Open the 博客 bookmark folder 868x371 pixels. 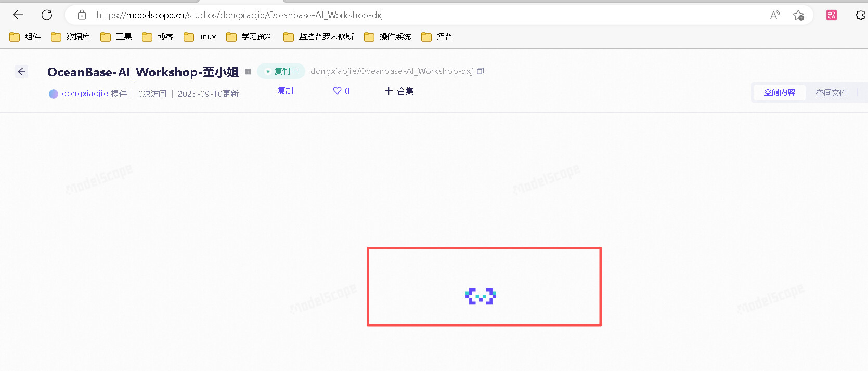tap(158, 37)
